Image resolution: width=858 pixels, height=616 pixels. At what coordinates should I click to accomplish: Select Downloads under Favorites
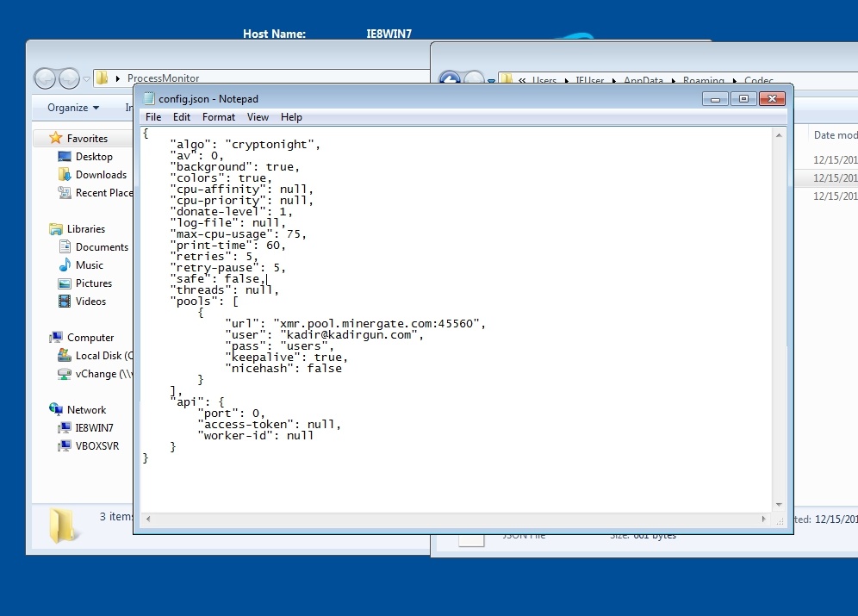click(102, 175)
